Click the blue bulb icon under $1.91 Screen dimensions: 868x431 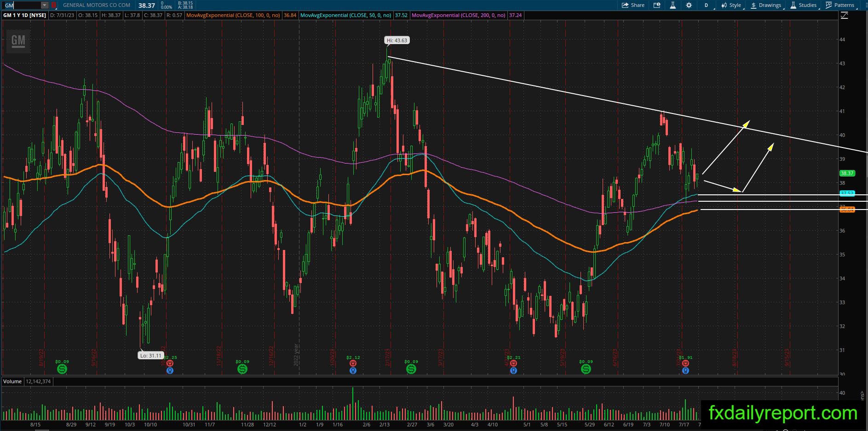tap(685, 370)
